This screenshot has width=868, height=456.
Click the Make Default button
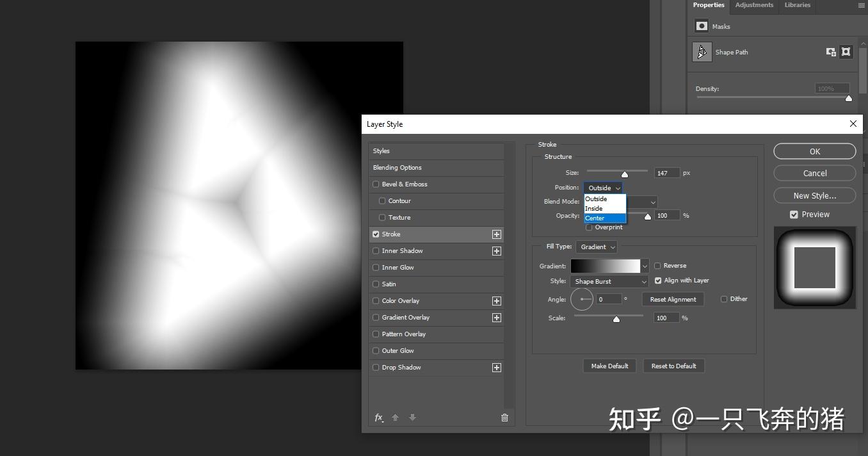pyautogui.click(x=609, y=366)
